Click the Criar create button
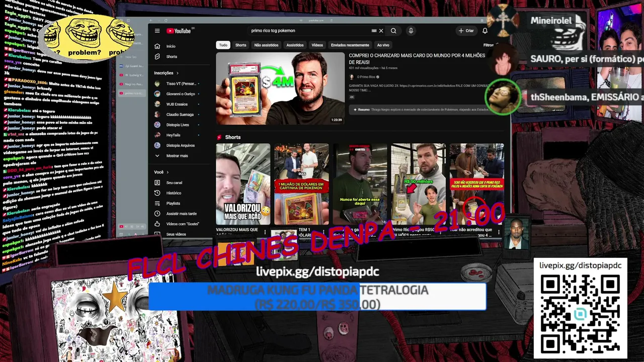 [x=466, y=31]
